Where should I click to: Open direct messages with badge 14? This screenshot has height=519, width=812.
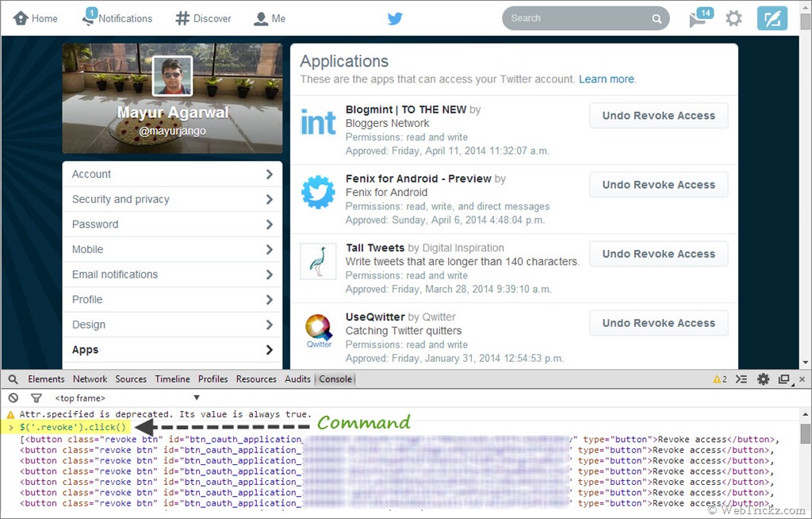coord(701,17)
